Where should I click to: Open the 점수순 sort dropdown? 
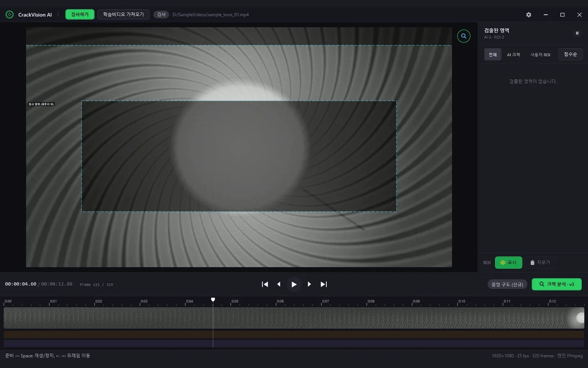(x=570, y=54)
